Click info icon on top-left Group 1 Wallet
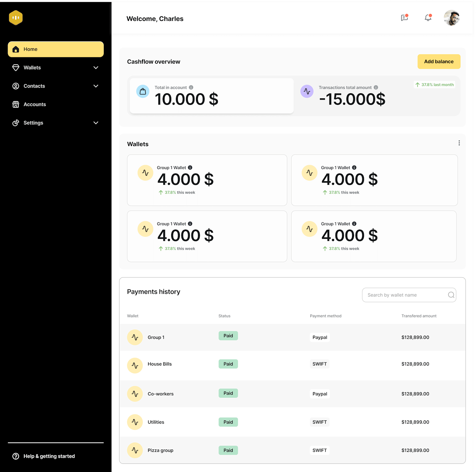Image resolution: width=476 pixels, height=472 pixels. click(190, 168)
